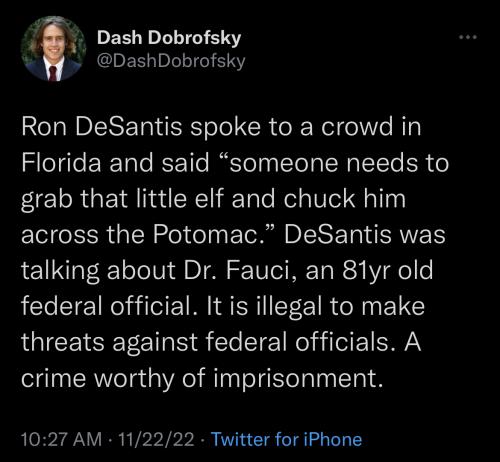Open the Dash Dobrofsky display name
The height and width of the screenshot is (462, 500).
click(169, 37)
